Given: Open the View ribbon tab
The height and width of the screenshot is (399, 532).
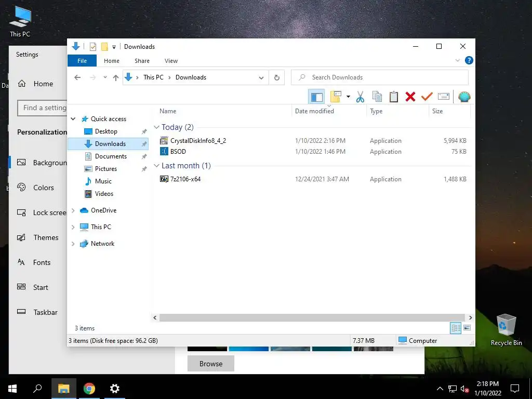Looking at the screenshot, I should (171, 61).
